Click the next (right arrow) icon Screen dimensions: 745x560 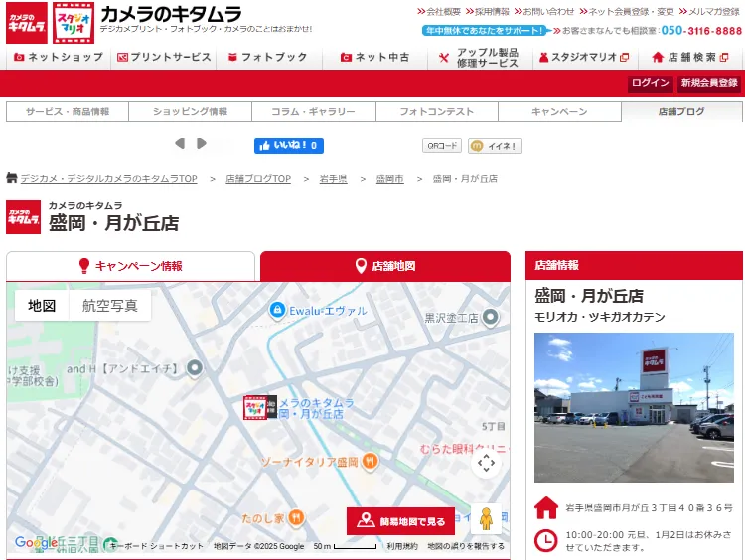tap(202, 143)
